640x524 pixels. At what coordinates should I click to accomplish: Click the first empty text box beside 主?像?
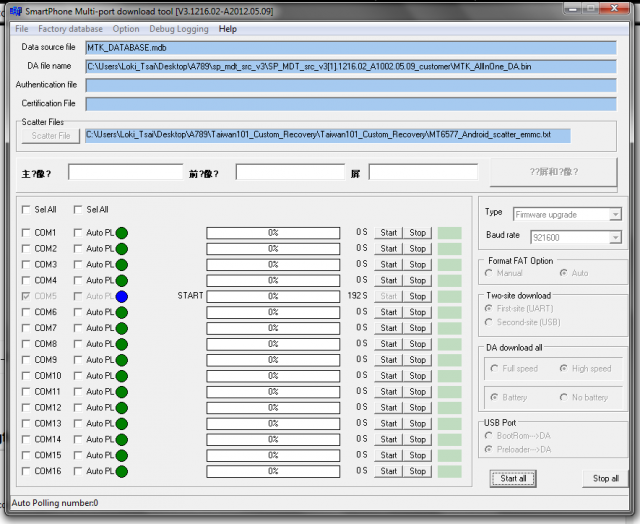(126, 172)
